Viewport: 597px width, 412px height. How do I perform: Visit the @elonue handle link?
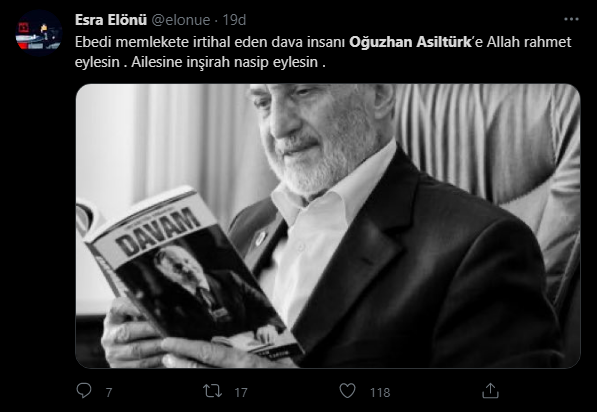pyautogui.click(x=181, y=20)
